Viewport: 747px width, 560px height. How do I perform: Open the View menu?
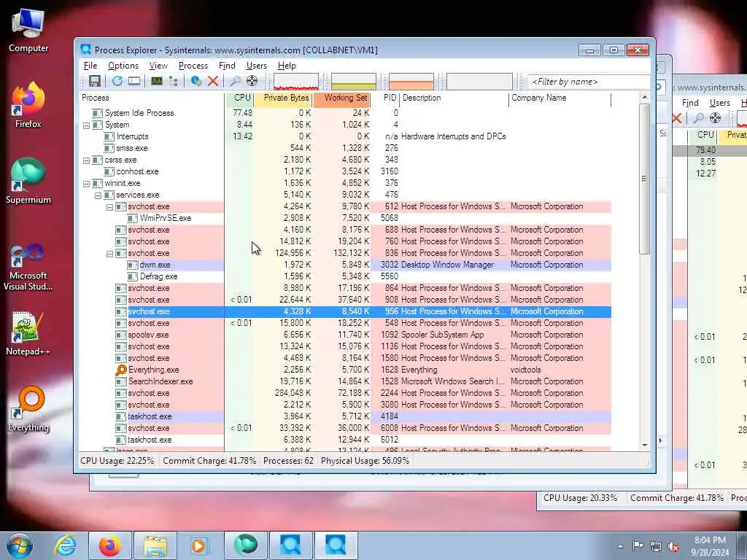pyautogui.click(x=158, y=66)
